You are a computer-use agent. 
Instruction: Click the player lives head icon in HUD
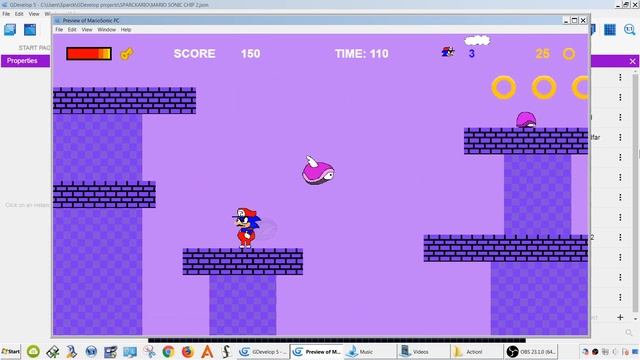coord(448,52)
